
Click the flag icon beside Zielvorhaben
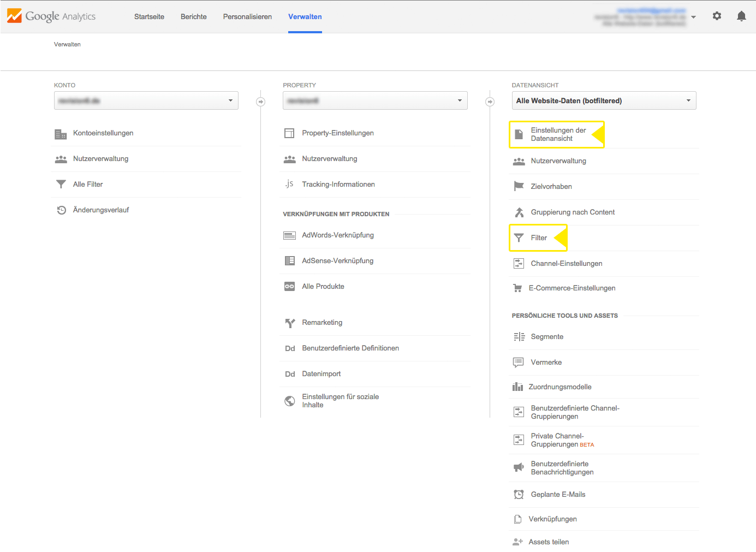pos(519,187)
